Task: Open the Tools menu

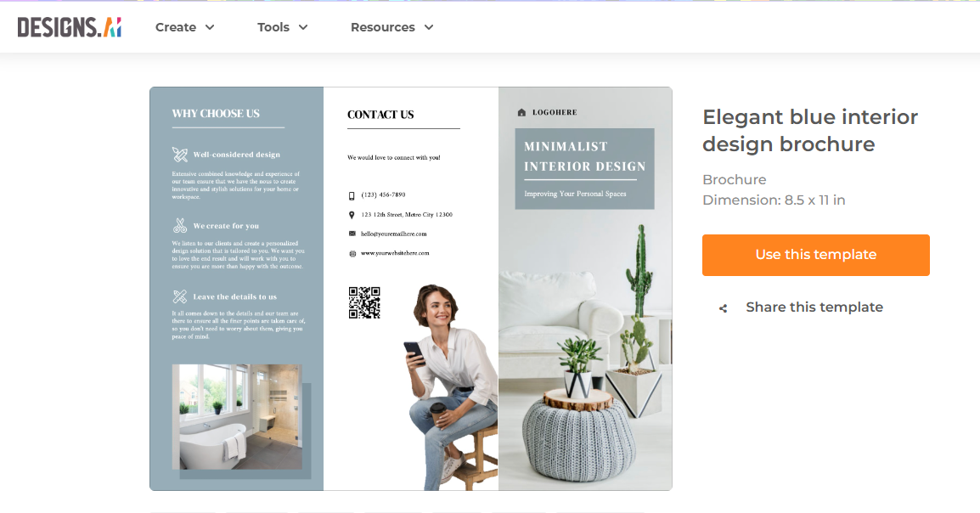Action: (x=275, y=26)
